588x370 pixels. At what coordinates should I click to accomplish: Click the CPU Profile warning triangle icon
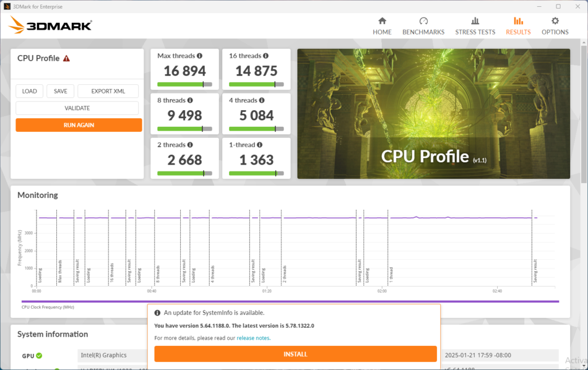[67, 59]
